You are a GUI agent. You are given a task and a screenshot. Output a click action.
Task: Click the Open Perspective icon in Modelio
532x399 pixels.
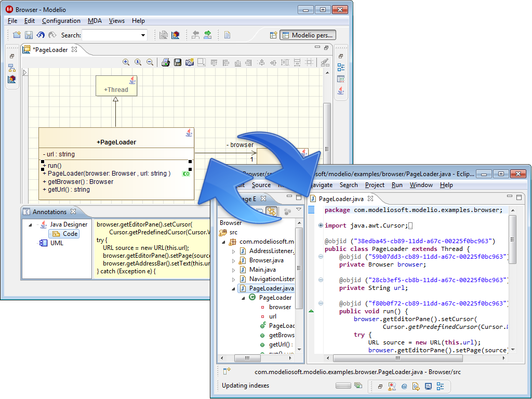tap(273, 35)
